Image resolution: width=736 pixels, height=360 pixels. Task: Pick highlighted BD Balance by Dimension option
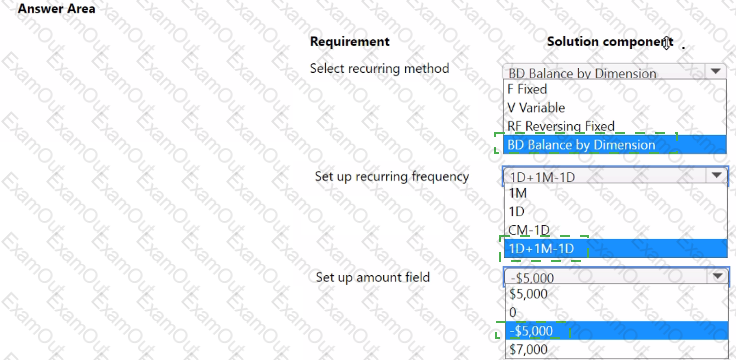615,145
